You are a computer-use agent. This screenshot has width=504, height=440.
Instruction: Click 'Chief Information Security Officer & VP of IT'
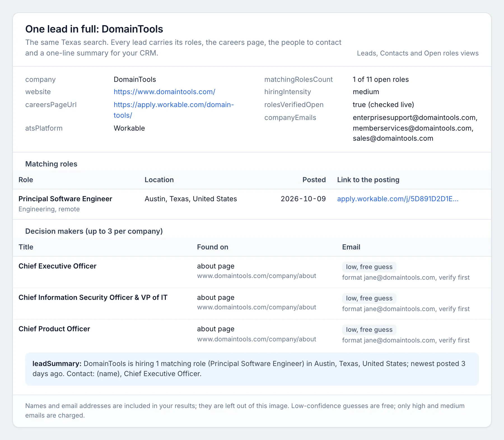click(93, 298)
